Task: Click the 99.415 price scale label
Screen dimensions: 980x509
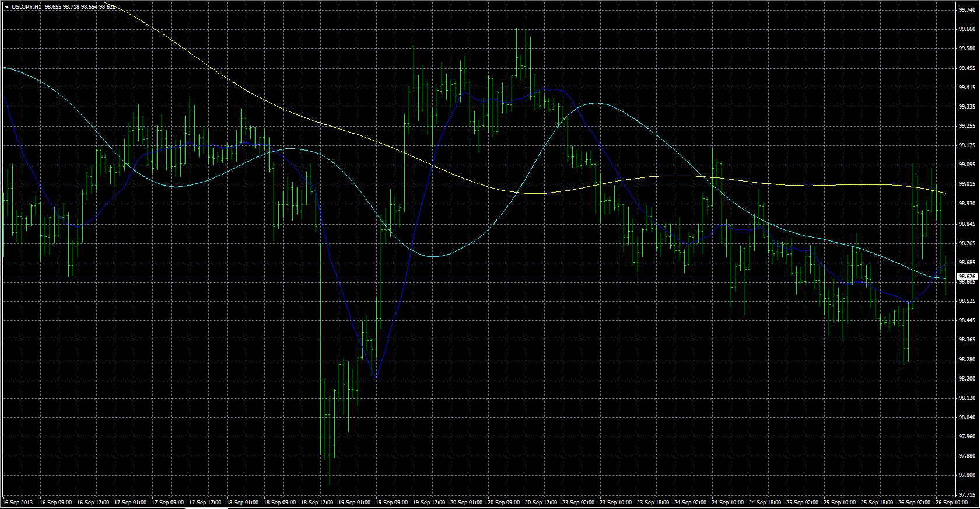Action: point(967,88)
